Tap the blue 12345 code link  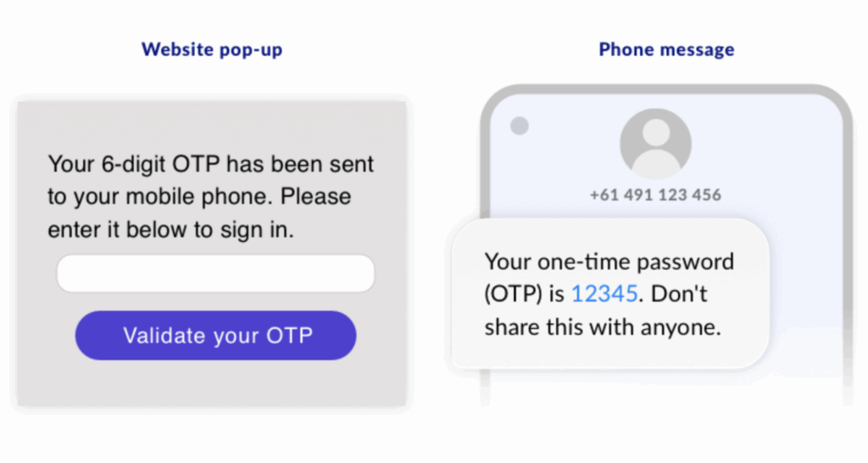604,293
